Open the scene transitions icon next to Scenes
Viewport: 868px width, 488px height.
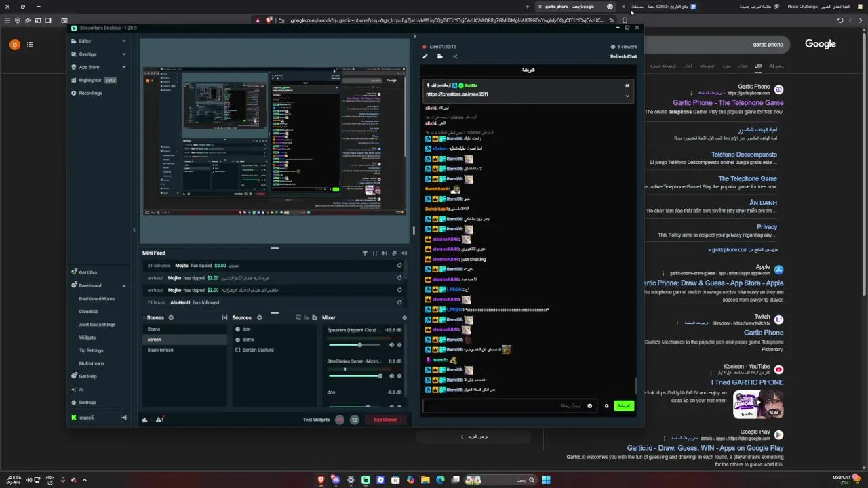point(224,317)
